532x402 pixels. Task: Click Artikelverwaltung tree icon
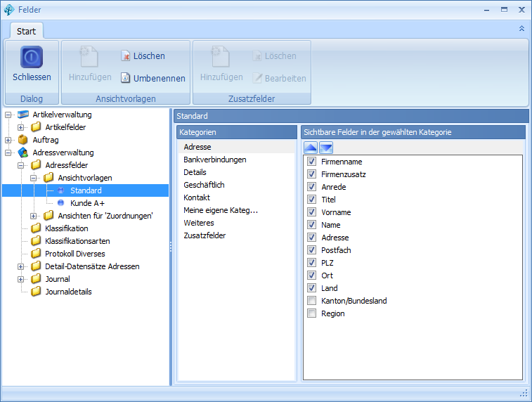pyautogui.click(x=23, y=115)
